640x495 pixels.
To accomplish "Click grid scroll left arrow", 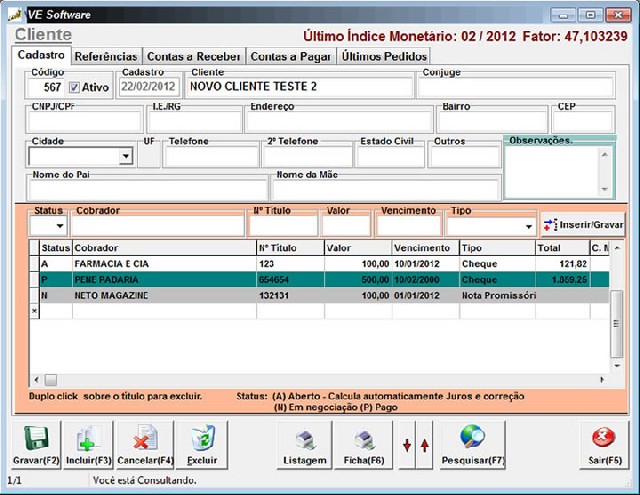I will 36,380.
